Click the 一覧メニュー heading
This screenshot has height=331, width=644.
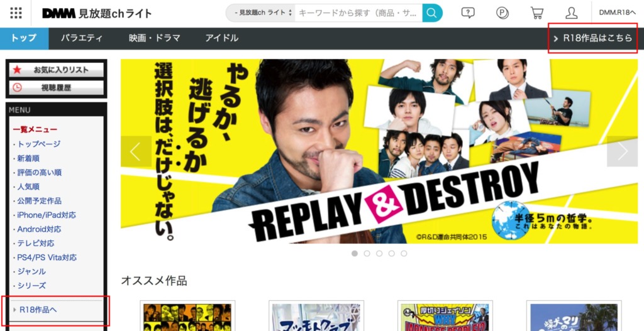pos(35,129)
